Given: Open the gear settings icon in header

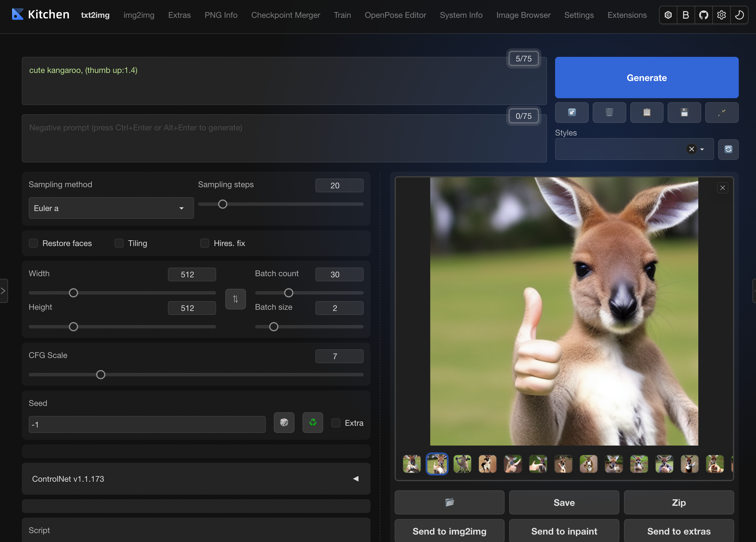Looking at the screenshot, I should pos(721,15).
